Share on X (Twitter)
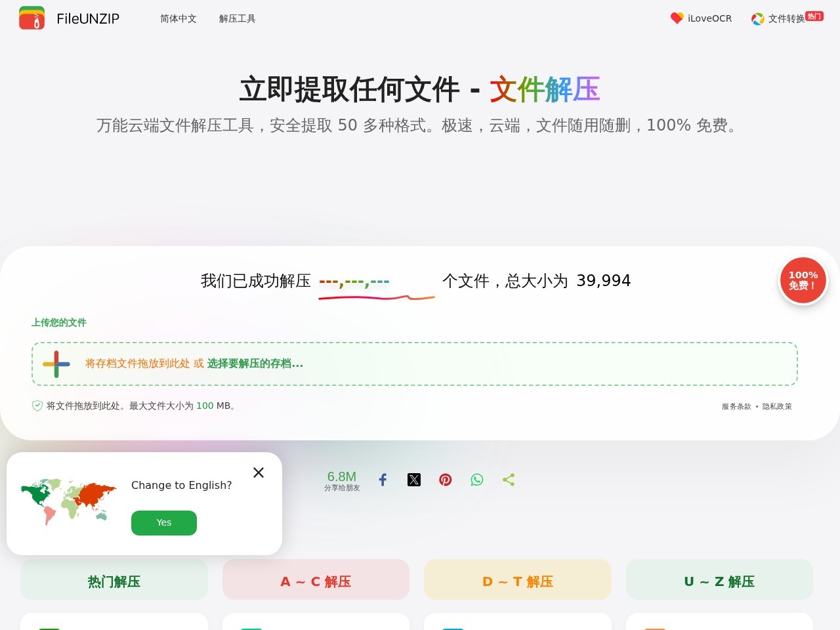The width and height of the screenshot is (840, 630). [414, 480]
